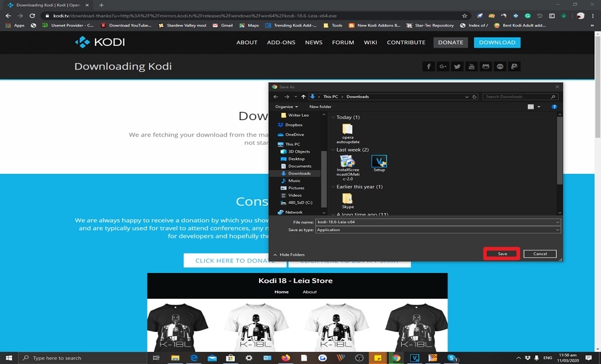
Task: Collapse the Today (1) group
Action: 333,117
